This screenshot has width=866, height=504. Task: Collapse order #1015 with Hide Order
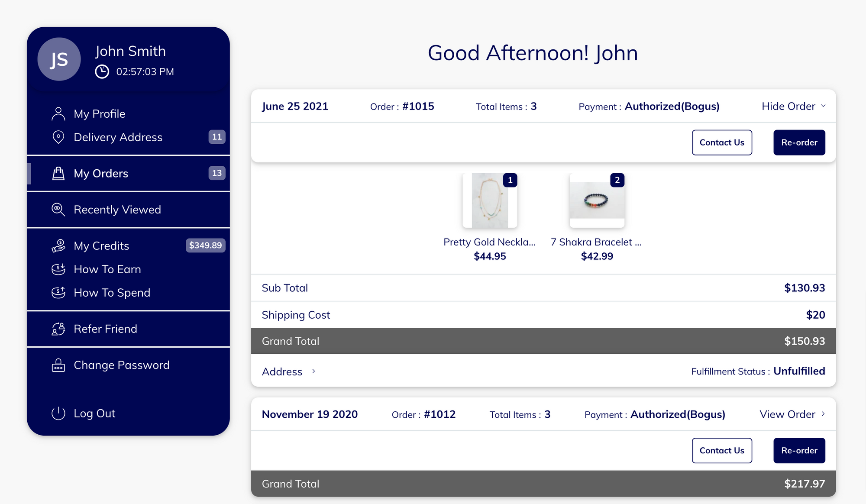(x=793, y=107)
